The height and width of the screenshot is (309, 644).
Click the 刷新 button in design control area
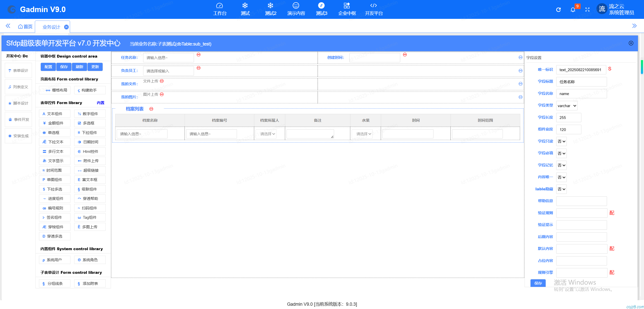[x=79, y=67]
